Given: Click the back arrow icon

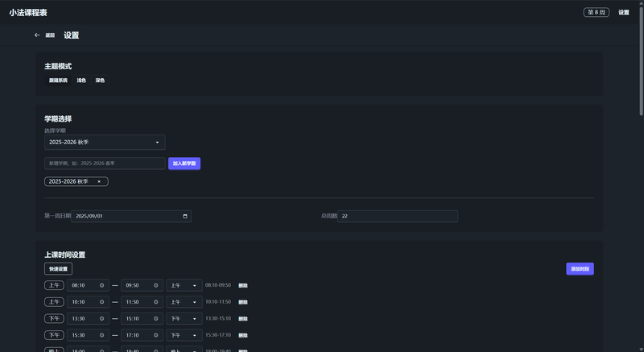Looking at the screenshot, I should 37,35.
